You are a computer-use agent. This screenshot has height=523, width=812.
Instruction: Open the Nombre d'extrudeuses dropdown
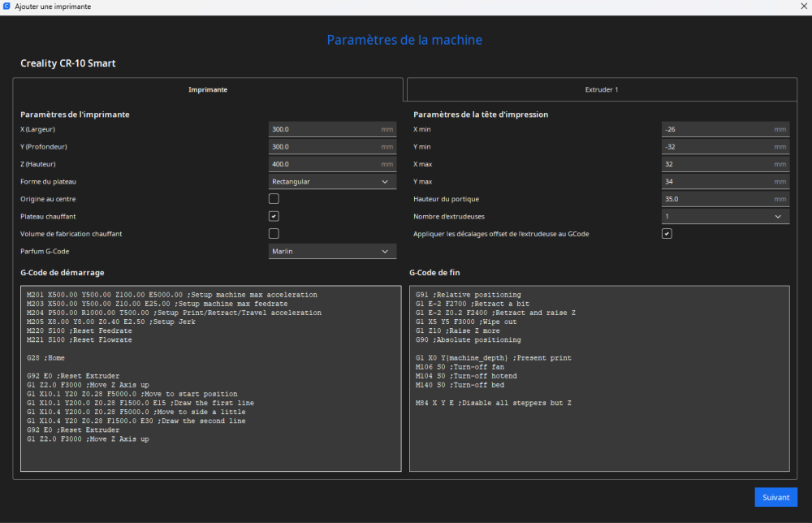pyautogui.click(x=725, y=217)
